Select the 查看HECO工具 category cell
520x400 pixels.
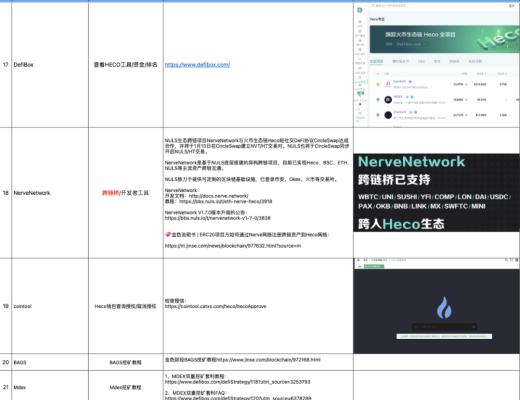point(126,65)
